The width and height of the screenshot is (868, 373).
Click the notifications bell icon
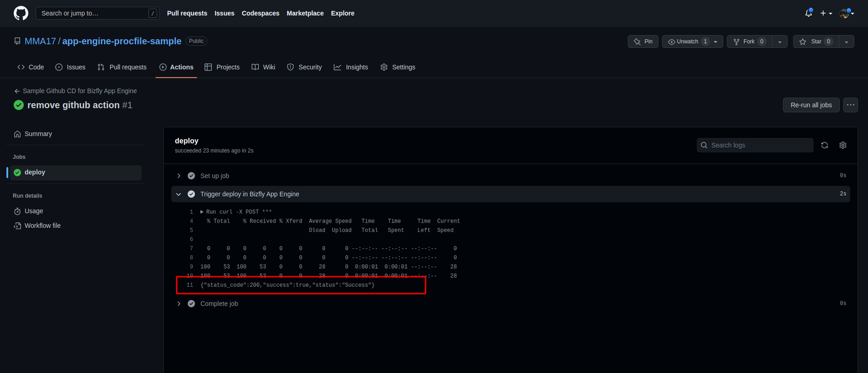[809, 13]
